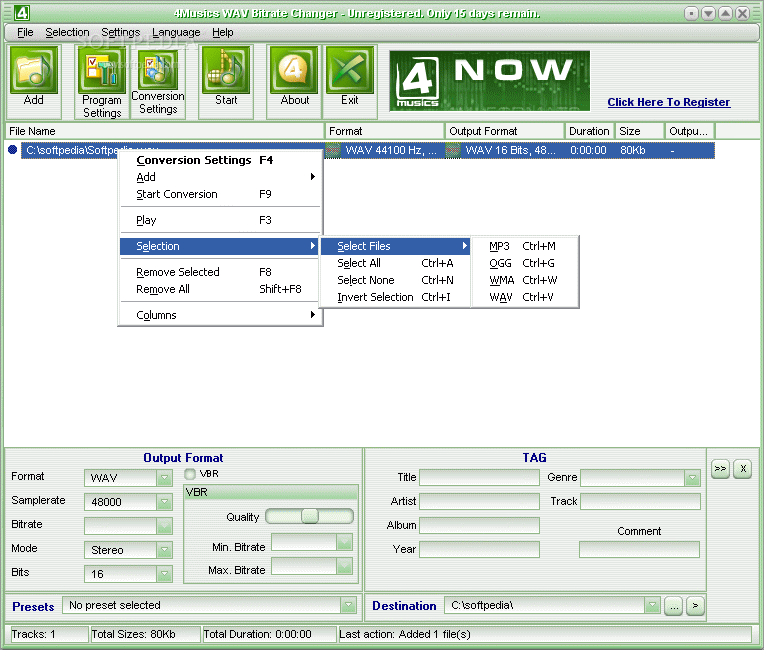Open the Language menu
764x650 pixels.
click(176, 33)
